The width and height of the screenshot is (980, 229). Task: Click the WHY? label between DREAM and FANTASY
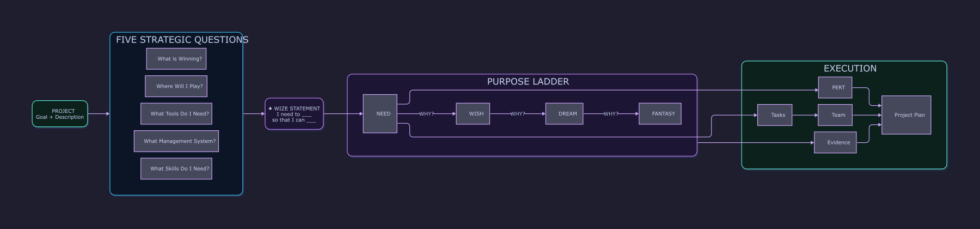611,114
